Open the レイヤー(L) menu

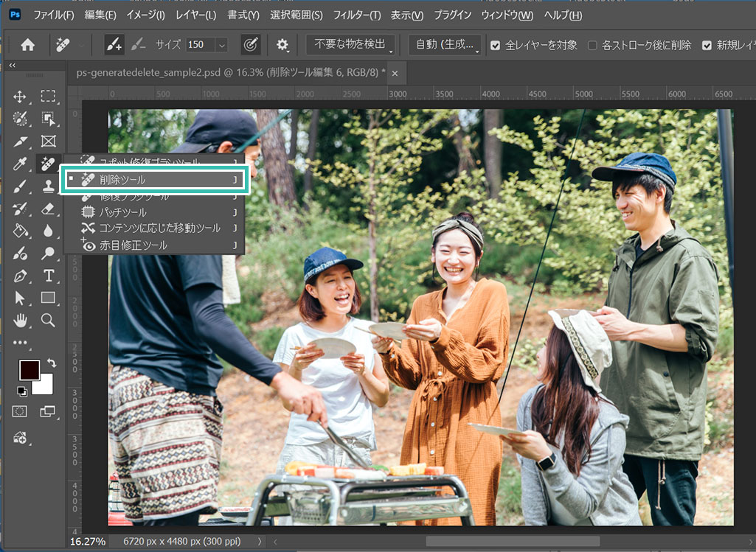(195, 15)
